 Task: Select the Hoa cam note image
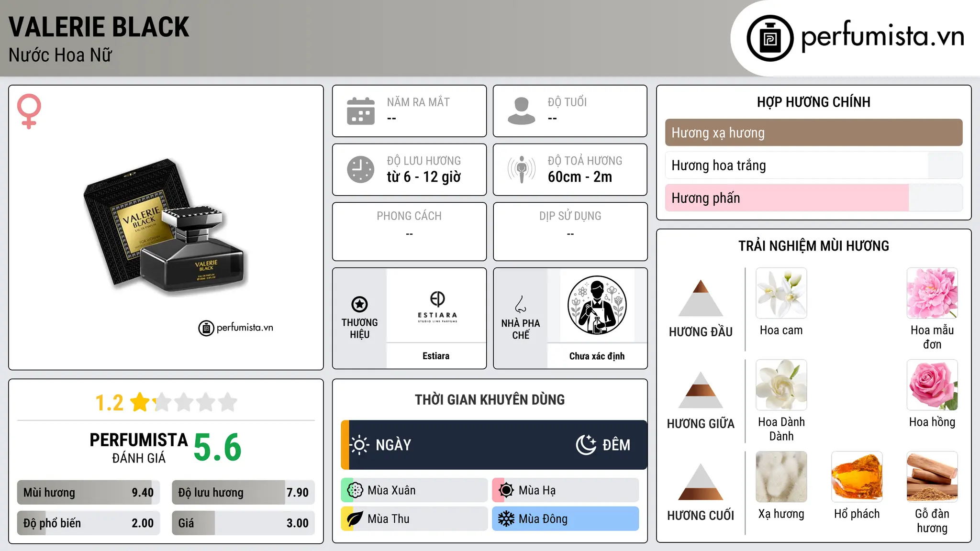point(781,293)
